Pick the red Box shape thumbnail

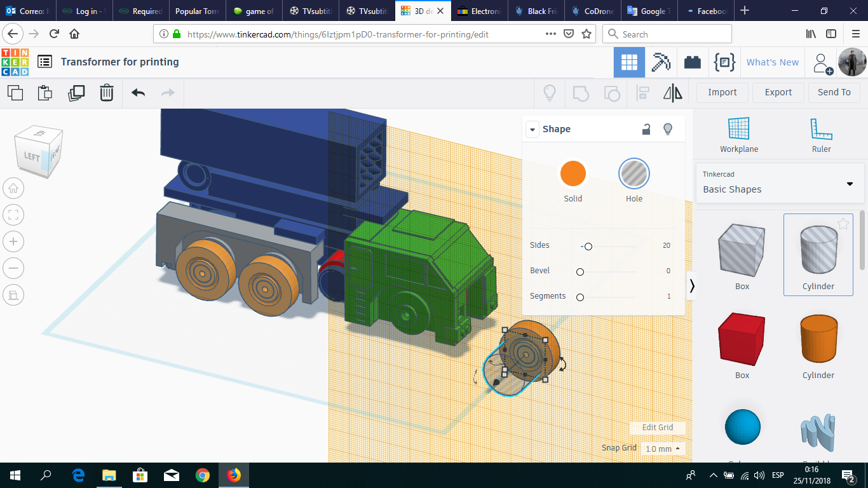pos(742,339)
